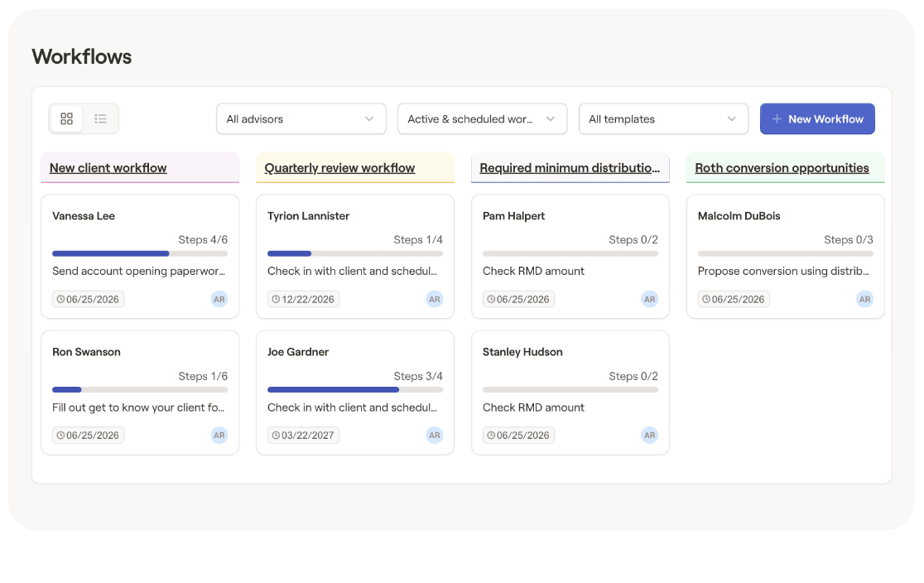Click the All advisors dropdown chevron
This screenshot has width=924, height=583.
click(369, 119)
